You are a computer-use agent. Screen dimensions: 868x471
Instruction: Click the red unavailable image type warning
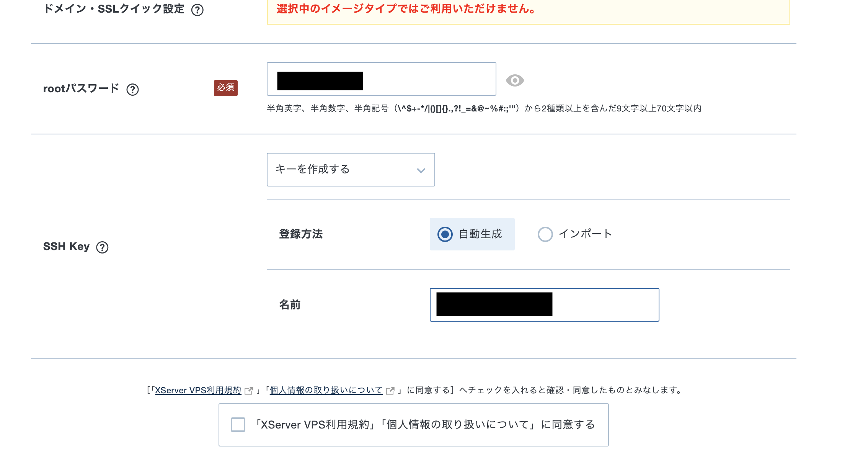(x=406, y=9)
